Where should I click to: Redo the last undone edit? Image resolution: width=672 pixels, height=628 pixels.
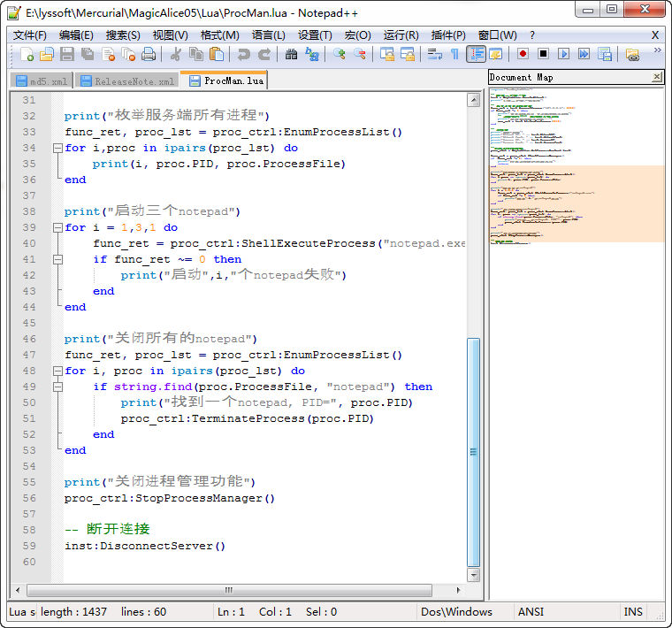coord(264,55)
